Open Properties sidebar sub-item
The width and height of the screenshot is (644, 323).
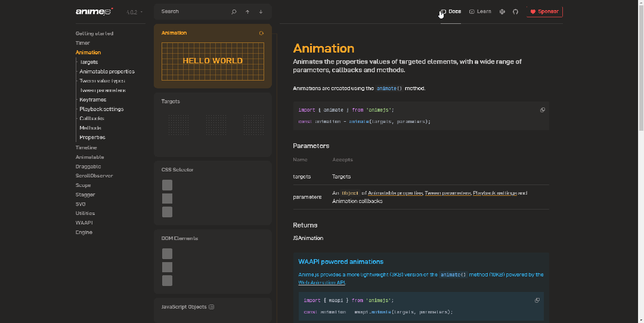pyautogui.click(x=92, y=137)
